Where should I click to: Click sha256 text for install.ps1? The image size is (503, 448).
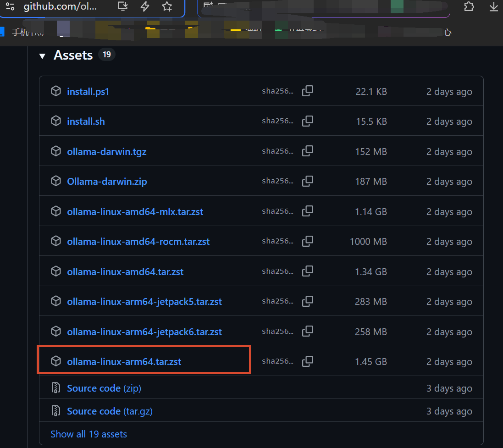coord(277,91)
